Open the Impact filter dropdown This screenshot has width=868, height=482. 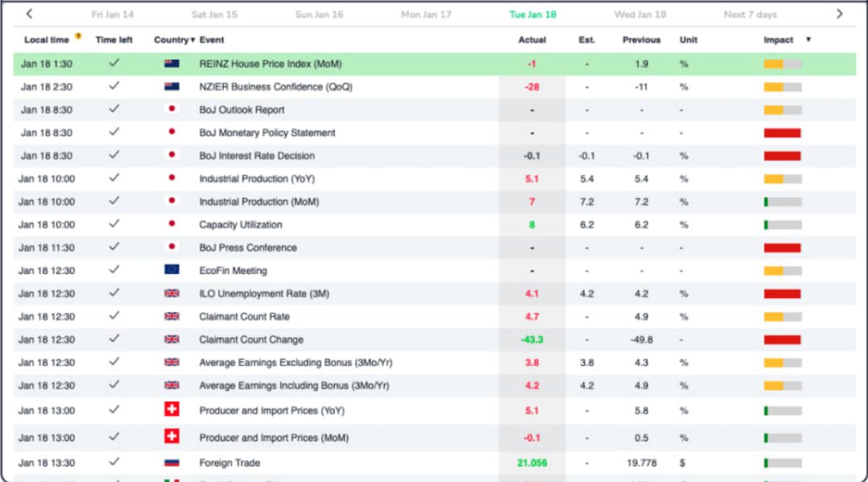click(x=808, y=40)
